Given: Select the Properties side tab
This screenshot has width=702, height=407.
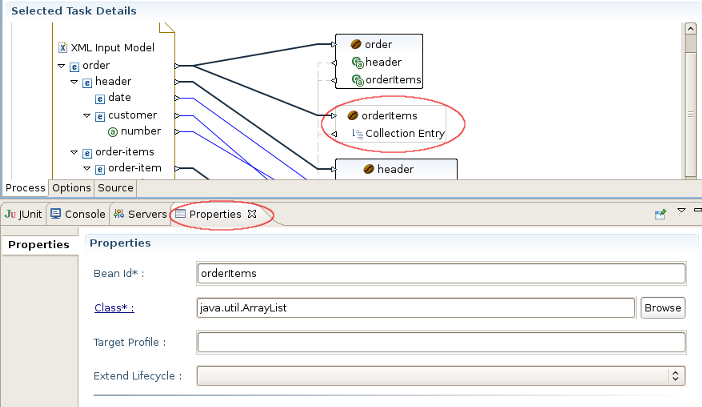Looking at the screenshot, I should (x=39, y=244).
